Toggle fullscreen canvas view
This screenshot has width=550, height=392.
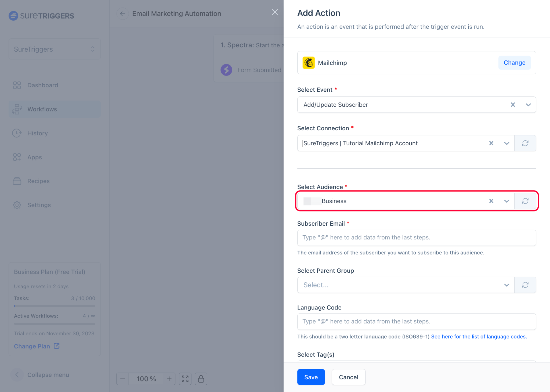185,379
